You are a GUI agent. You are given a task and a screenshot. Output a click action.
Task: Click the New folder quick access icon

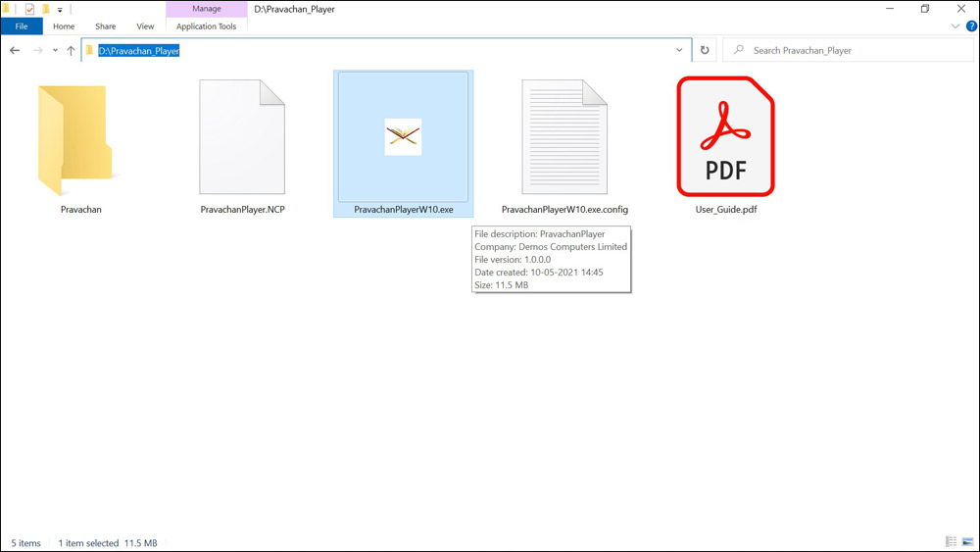pyautogui.click(x=46, y=10)
